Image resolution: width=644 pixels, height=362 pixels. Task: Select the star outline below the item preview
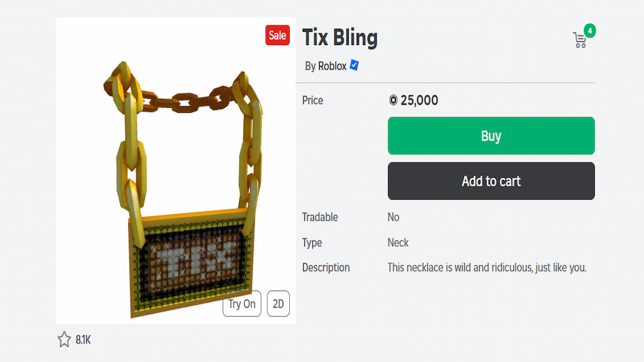click(x=64, y=339)
